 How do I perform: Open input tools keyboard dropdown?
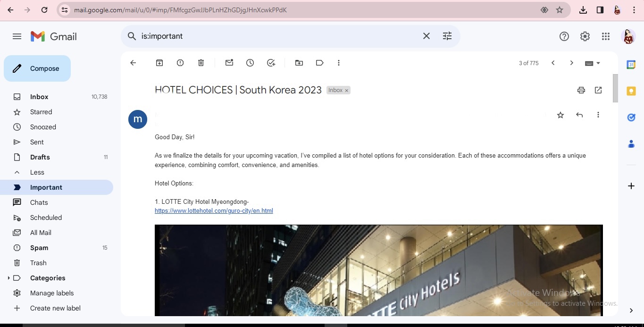[x=593, y=63]
